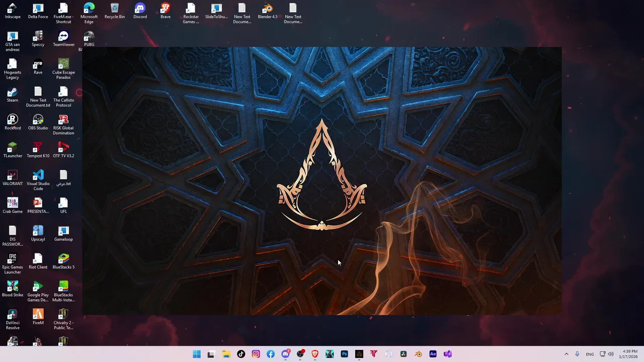The width and height of the screenshot is (644, 362).
Task: Select the TLauncher desktop icon
Action: pyautogui.click(x=13, y=150)
